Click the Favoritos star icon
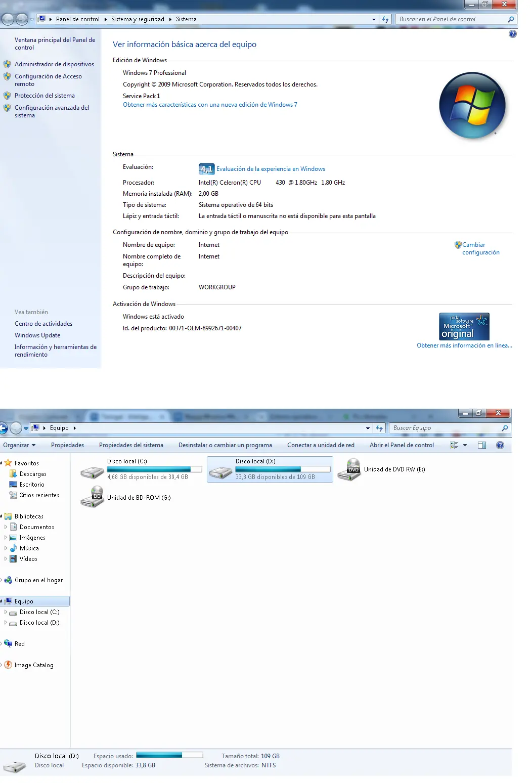The height and width of the screenshot is (783, 532). [x=8, y=463]
